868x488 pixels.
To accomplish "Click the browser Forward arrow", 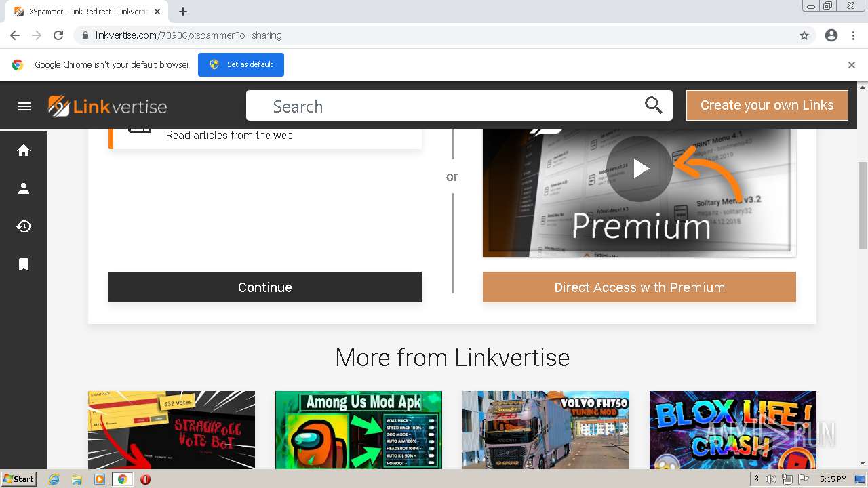I will (x=37, y=35).
